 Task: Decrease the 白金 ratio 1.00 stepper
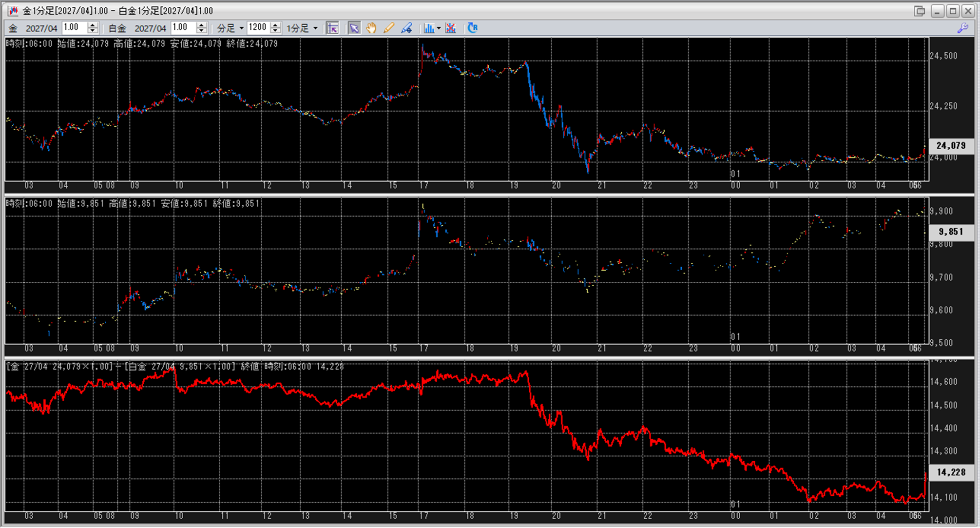coord(202,31)
